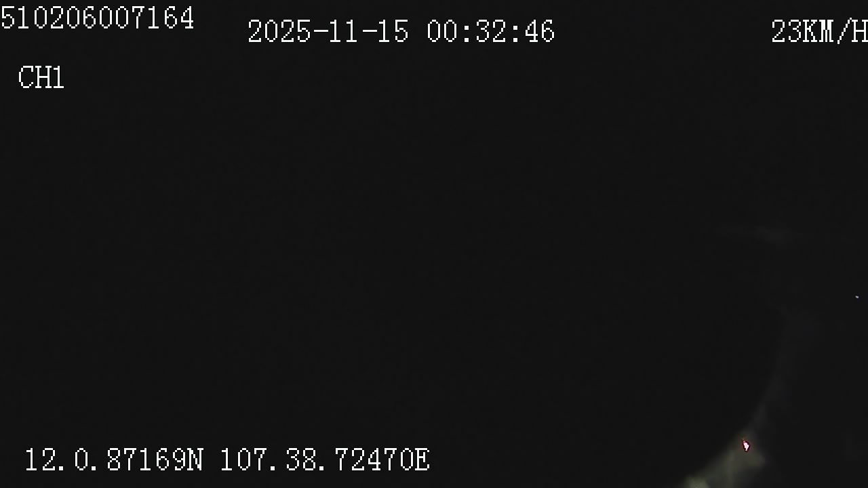
Task: Click the device ID 510206007164
Action: (x=98, y=18)
